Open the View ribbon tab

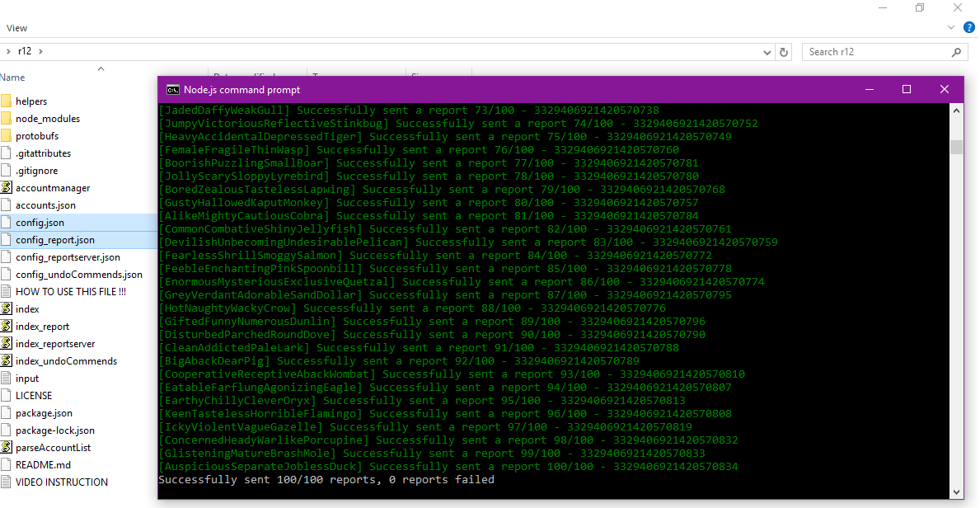(x=16, y=27)
